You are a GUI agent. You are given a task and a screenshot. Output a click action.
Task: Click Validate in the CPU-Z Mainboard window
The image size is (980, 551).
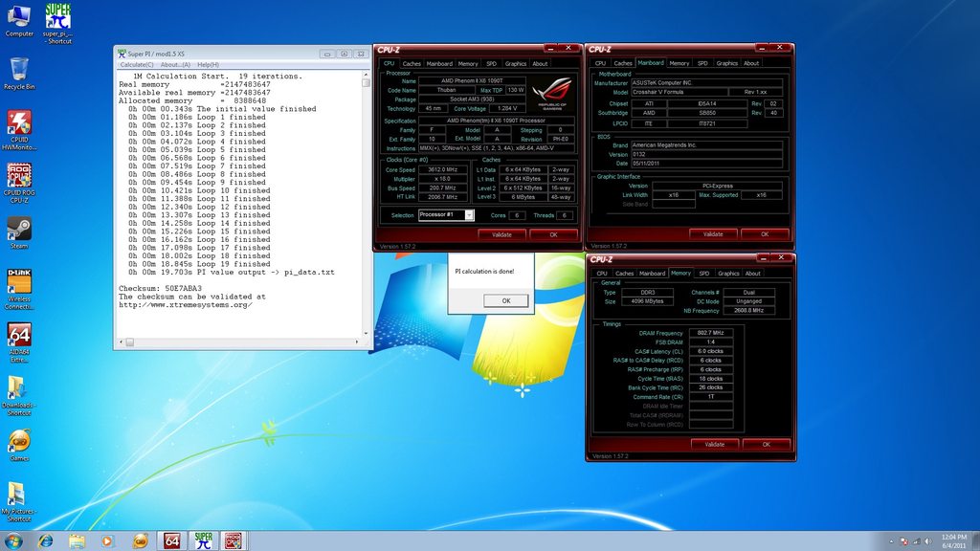pos(713,234)
